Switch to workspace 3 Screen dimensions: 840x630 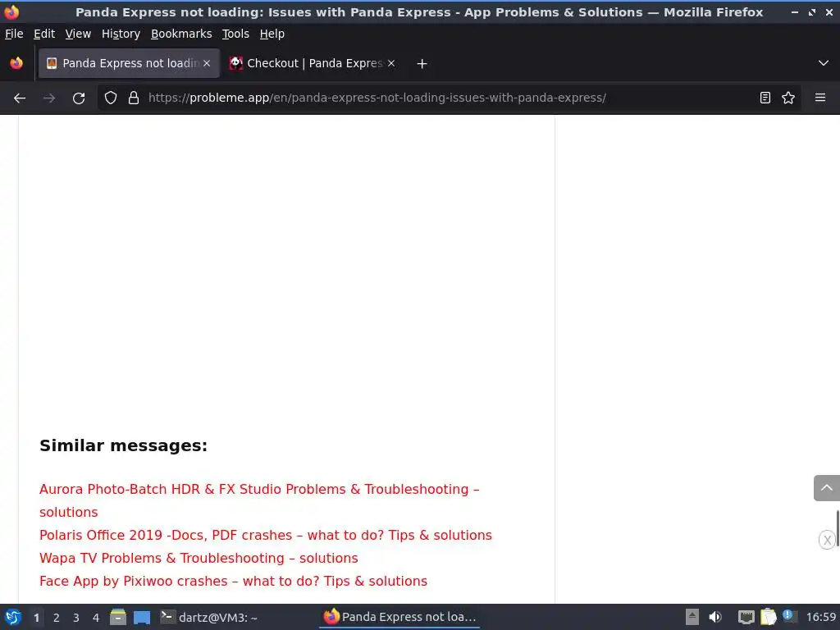coord(76,618)
